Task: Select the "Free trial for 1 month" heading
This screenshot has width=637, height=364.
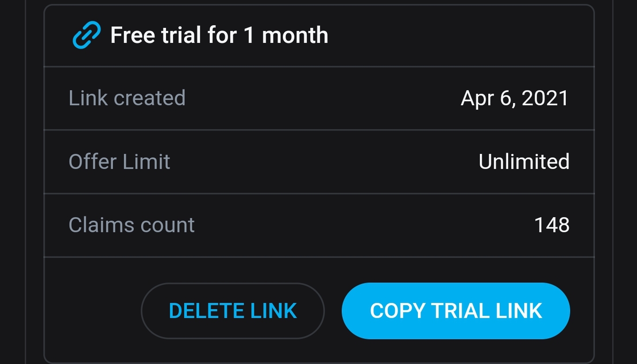Action: coord(219,35)
